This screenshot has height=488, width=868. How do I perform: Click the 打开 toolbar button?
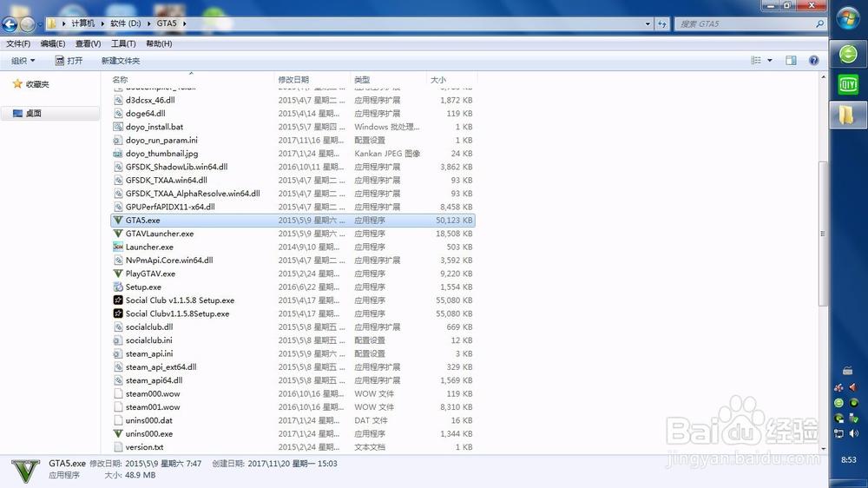(69, 61)
